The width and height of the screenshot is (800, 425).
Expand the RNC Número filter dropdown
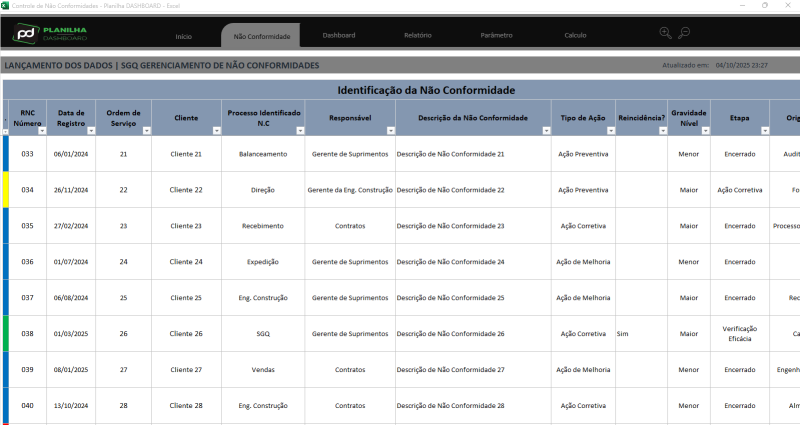(x=42, y=130)
